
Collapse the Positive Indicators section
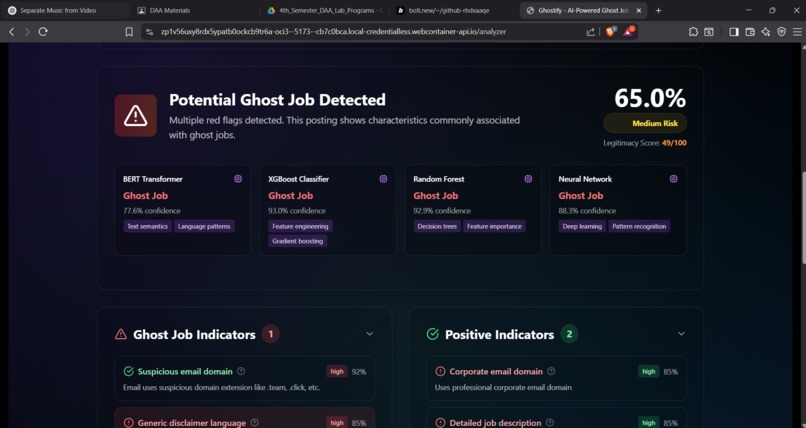point(681,334)
